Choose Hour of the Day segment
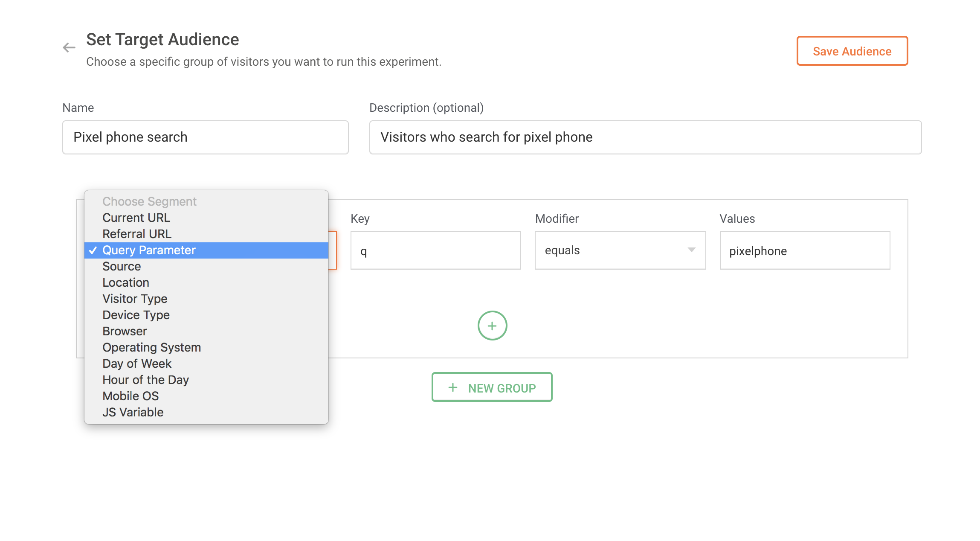Viewport: 980px width, 541px height. [145, 380]
